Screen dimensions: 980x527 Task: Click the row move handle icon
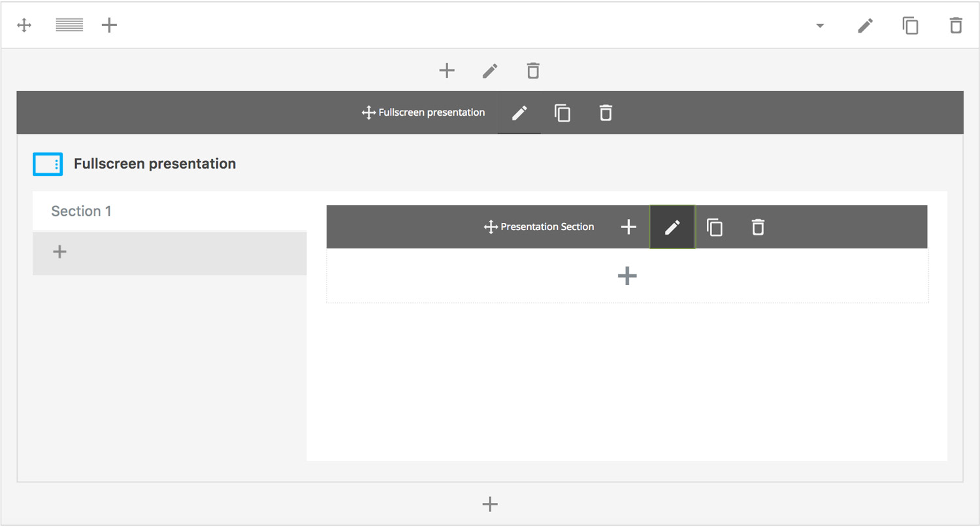point(24,25)
